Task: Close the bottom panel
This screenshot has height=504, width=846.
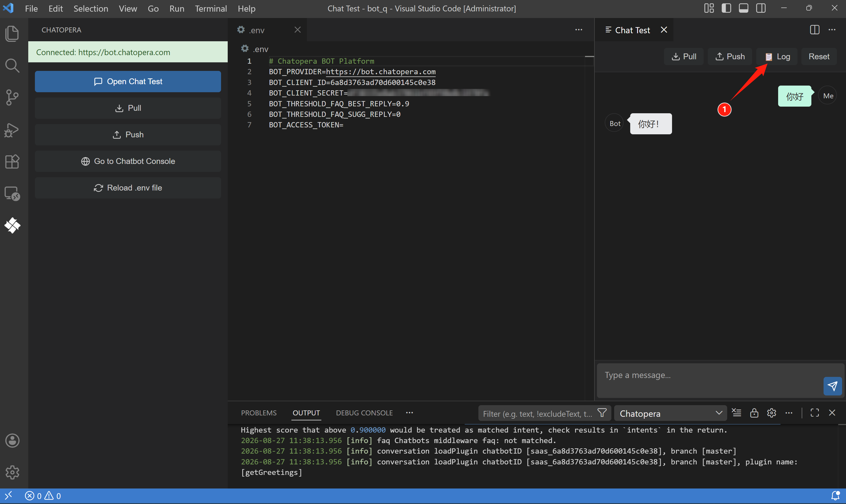Action: [832, 413]
